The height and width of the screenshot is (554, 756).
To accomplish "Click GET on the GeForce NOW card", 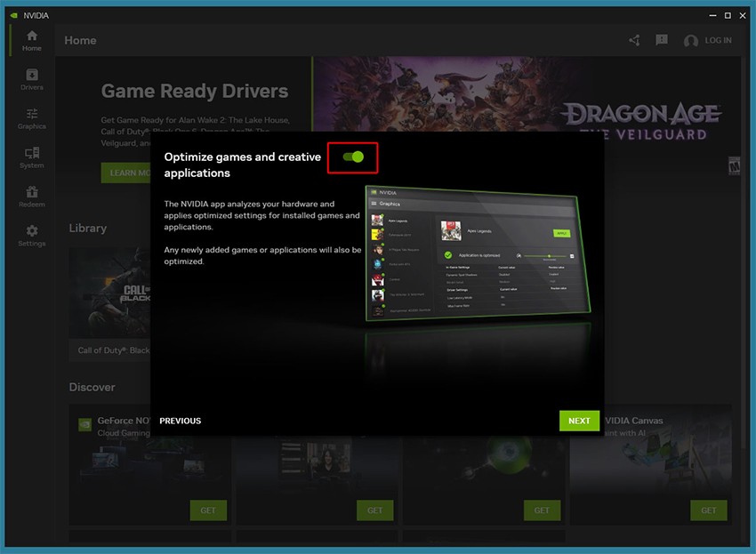I will pyautogui.click(x=208, y=510).
